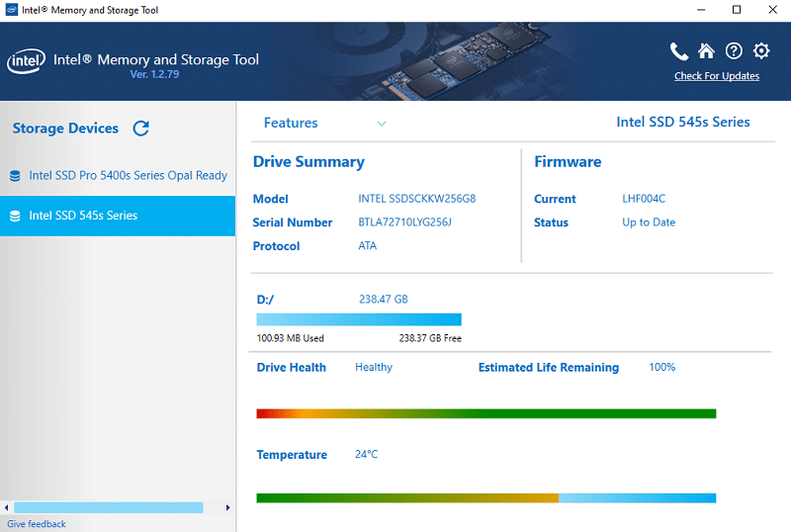Click the Drive Health gradient bar
The image size is (791, 532).
click(x=485, y=413)
